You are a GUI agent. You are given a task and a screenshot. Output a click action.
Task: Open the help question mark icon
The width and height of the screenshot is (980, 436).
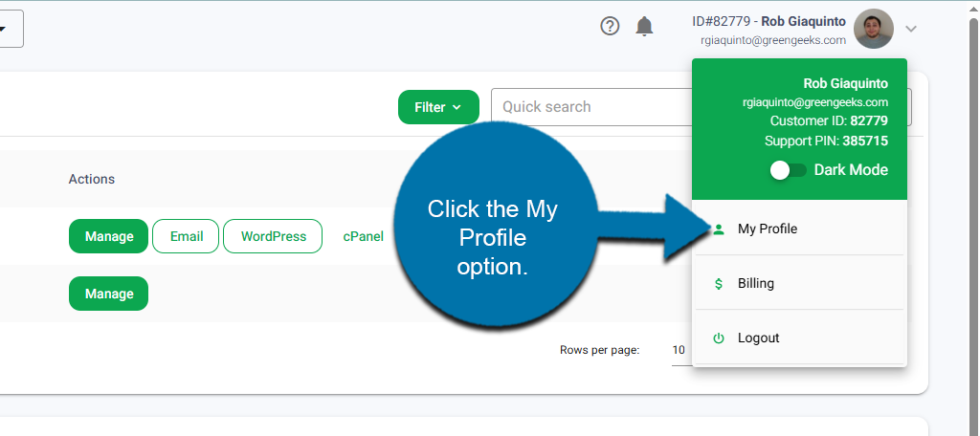point(610,27)
